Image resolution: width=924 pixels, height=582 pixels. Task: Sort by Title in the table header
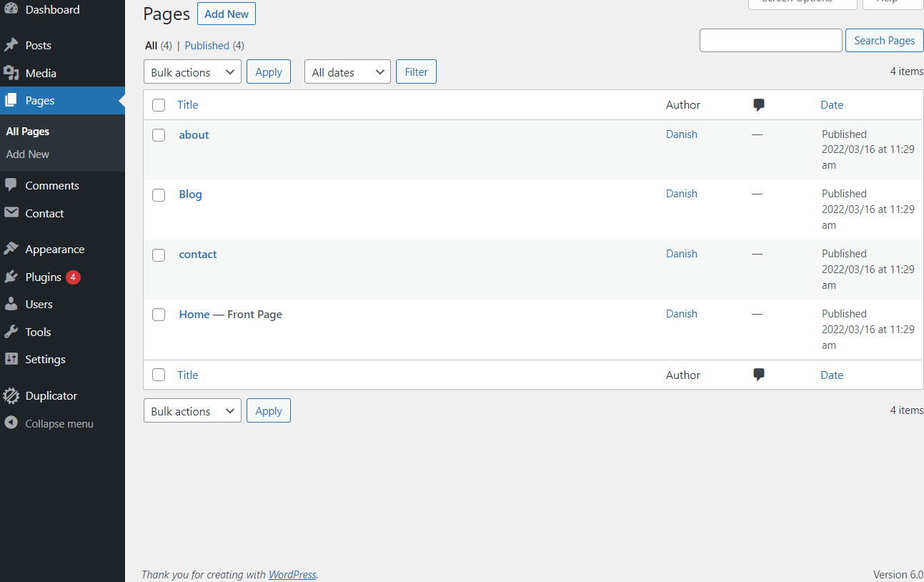(x=188, y=105)
